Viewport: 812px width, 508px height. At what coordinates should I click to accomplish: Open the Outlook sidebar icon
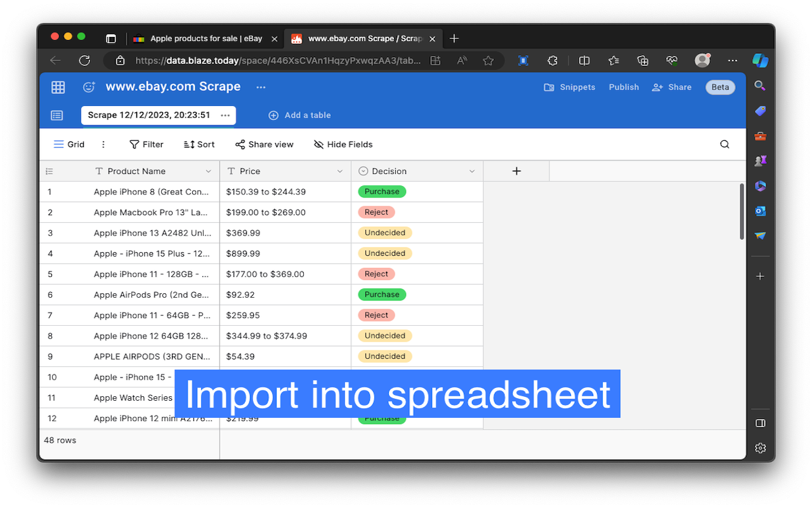[760, 211]
